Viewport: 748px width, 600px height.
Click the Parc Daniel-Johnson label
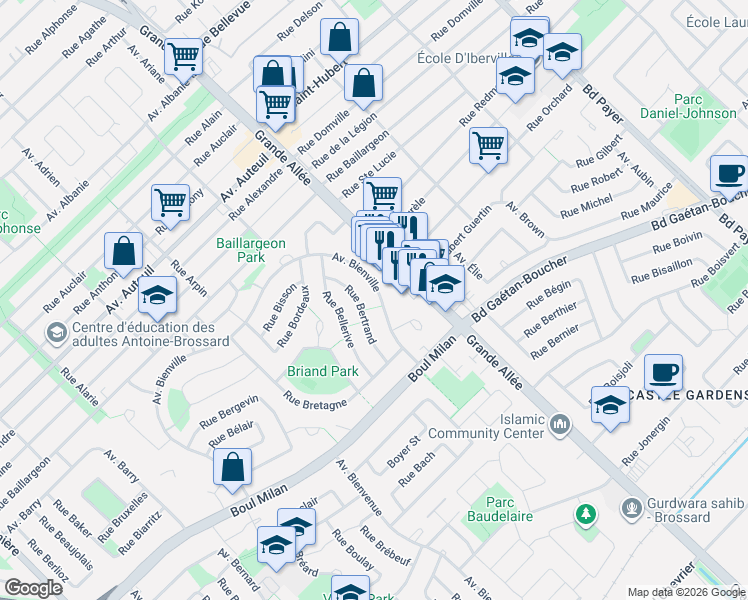(x=688, y=106)
